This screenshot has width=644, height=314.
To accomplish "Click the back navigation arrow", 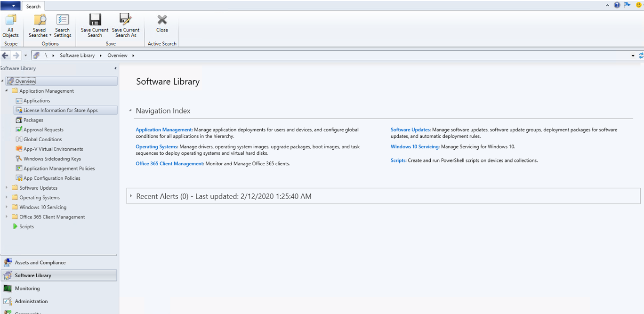I will (x=5, y=56).
